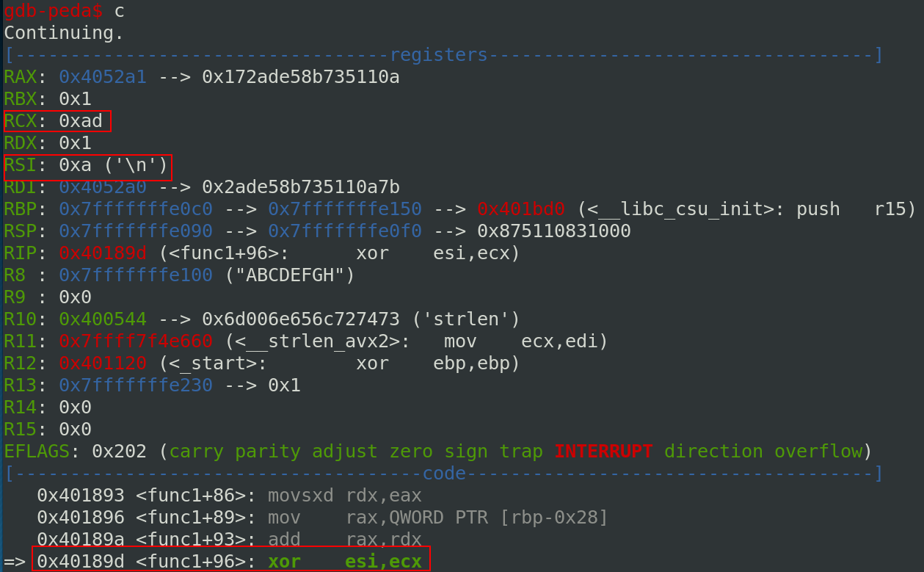This screenshot has height=572, width=924.
Task: Select the RAX address 0x4052a1
Action: [x=103, y=77]
